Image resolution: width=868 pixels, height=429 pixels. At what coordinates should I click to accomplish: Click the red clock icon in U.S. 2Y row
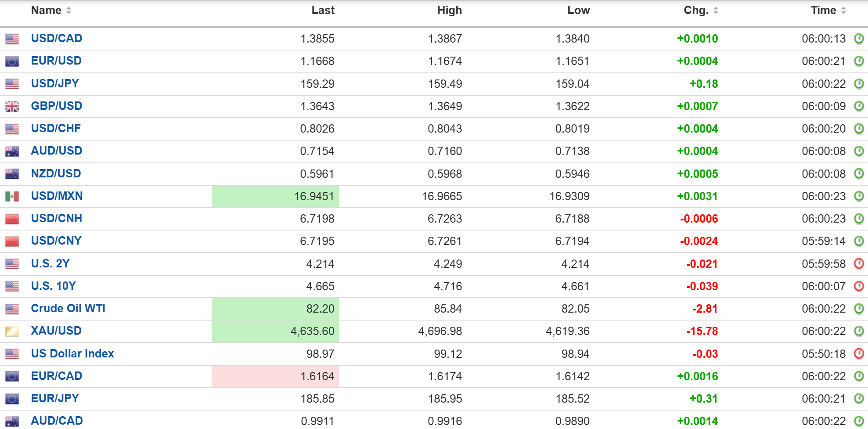(x=859, y=263)
